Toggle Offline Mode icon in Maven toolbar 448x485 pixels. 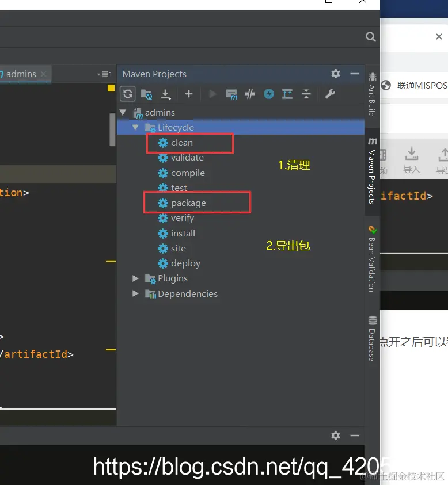[x=250, y=94]
